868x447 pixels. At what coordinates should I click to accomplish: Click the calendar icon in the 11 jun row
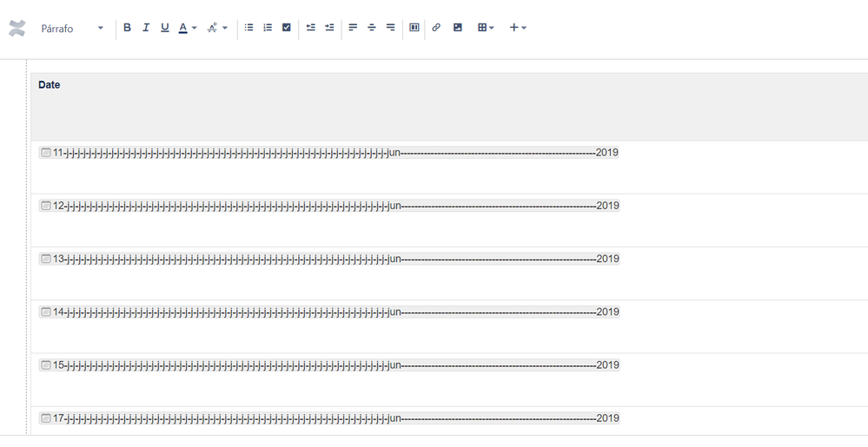[x=46, y=153]
